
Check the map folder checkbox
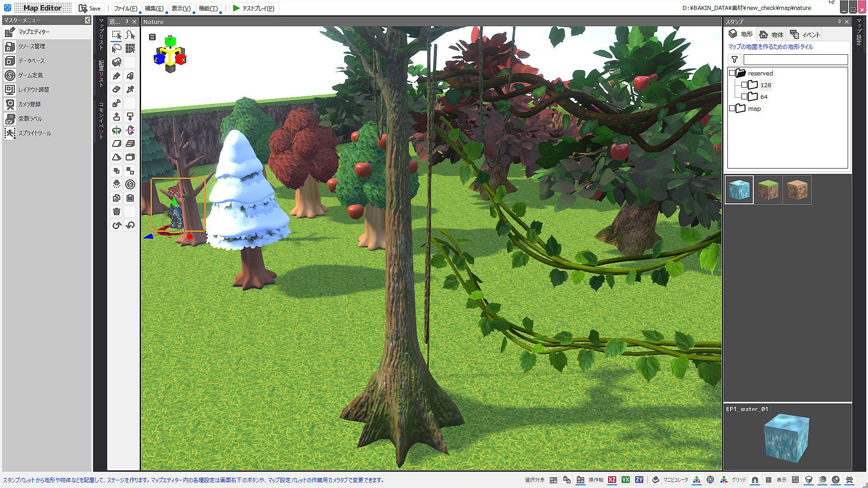point(732,108)
